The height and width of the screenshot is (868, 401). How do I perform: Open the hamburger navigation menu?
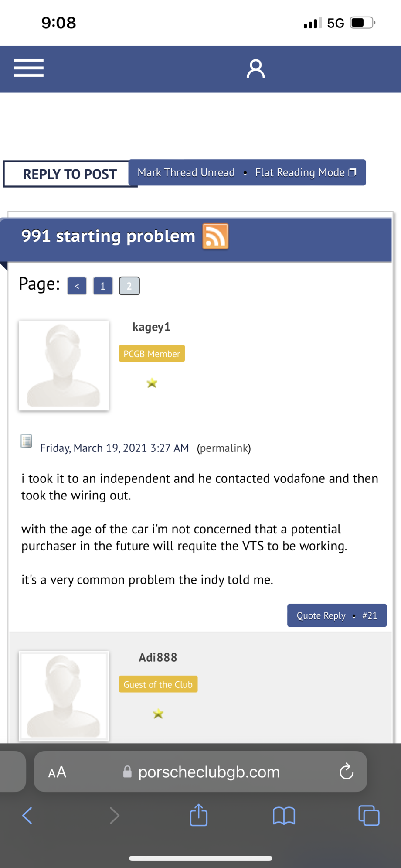click(x=29, y=68)
